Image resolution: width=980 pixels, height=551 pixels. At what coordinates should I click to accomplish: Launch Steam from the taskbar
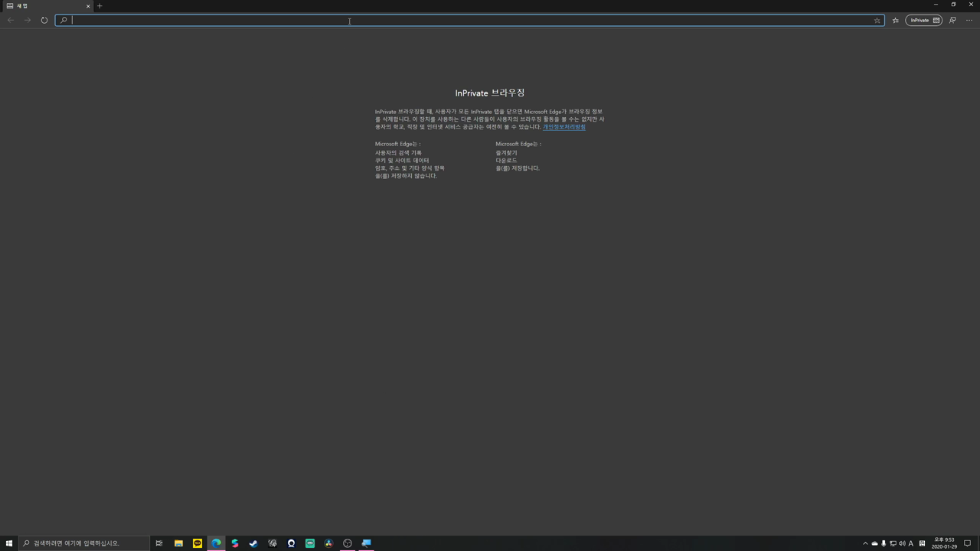click(x=253, y=543)
